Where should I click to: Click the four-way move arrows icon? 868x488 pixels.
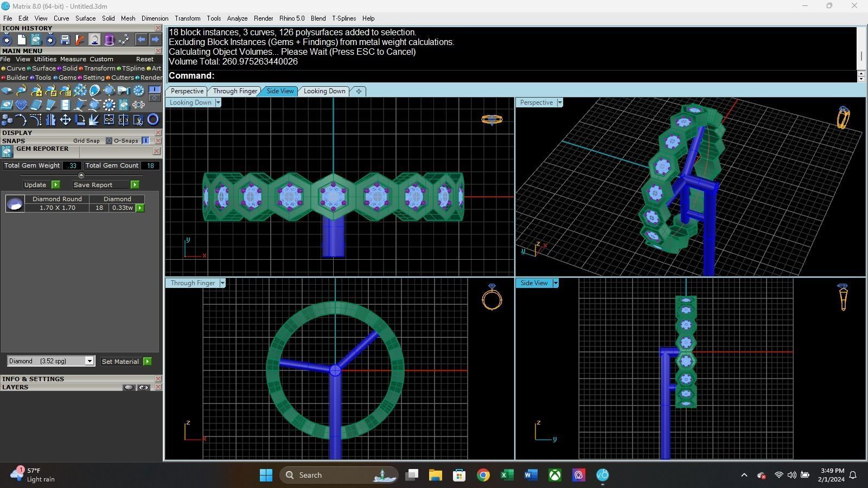point(65,120)
